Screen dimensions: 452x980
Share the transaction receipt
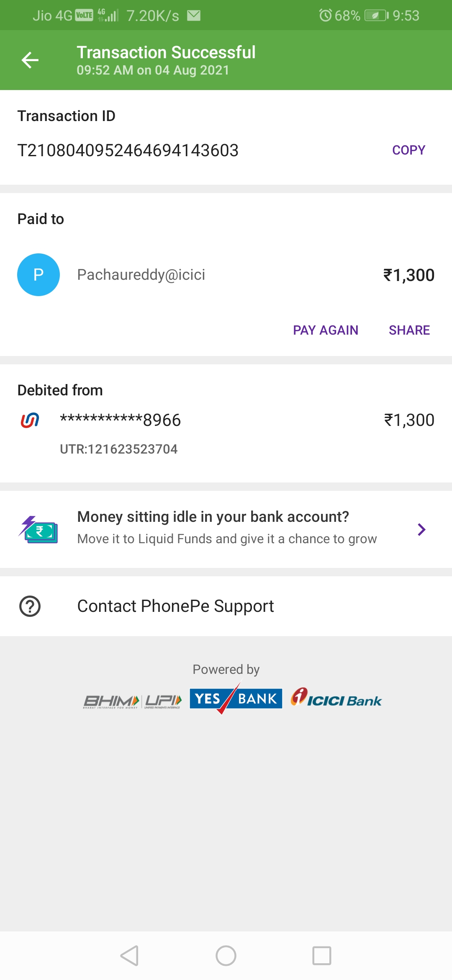click(409, 330)
